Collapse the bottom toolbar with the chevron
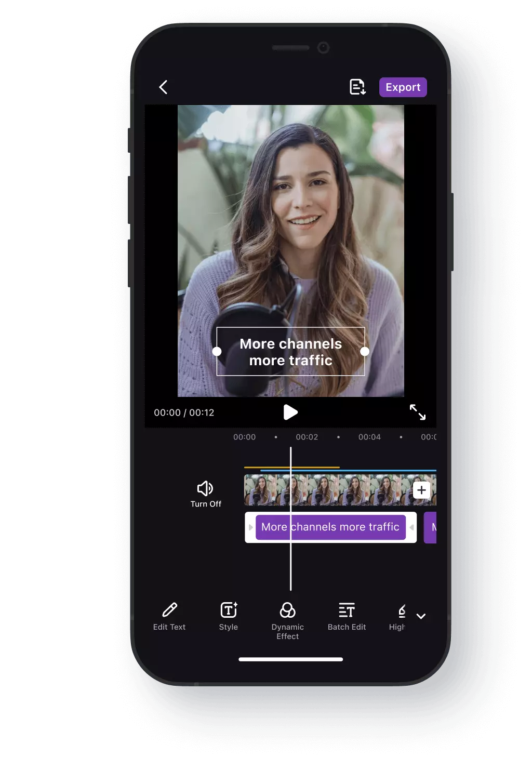This screenshot has height=758, width=532. (421, 616)
